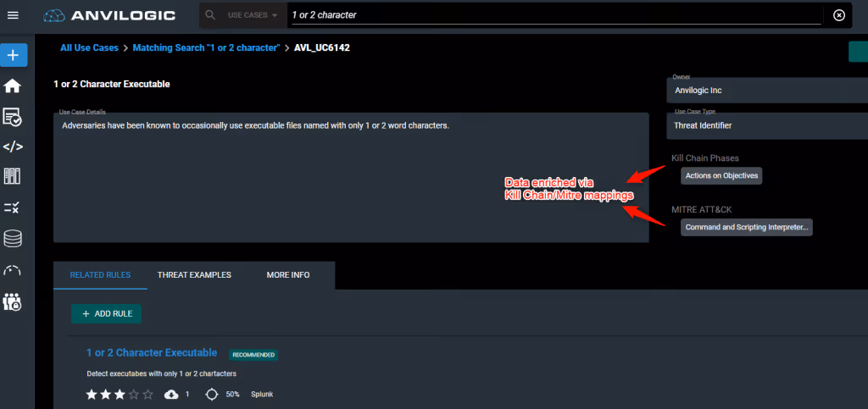868x409 pixels.
Task: Open the database stack sidebar icon
Action: click(x=12, y=239)
